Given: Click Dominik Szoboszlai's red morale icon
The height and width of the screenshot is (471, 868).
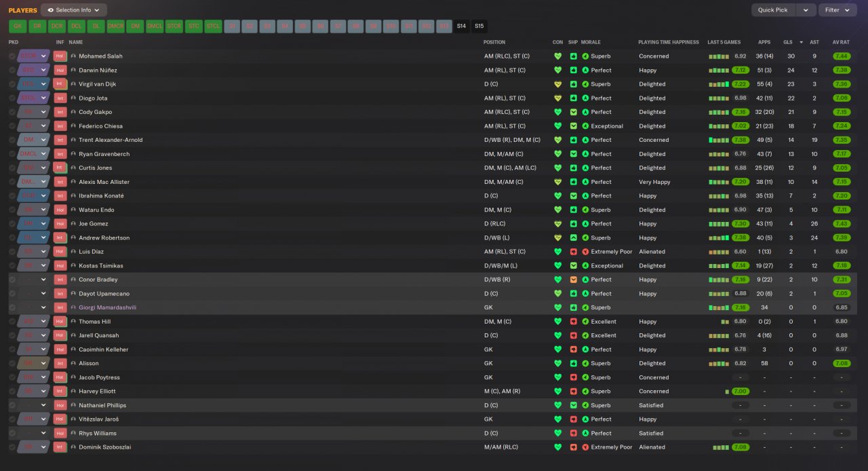Looking at the screenshot, I should [585, 447].
